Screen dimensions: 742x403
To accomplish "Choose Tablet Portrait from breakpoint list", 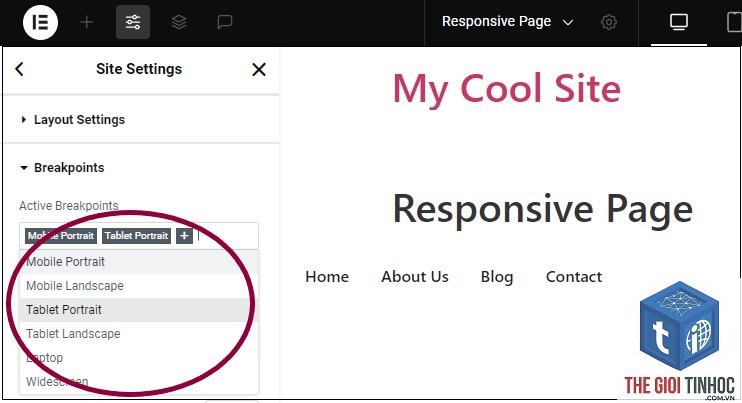I will (x=139, y=310).
